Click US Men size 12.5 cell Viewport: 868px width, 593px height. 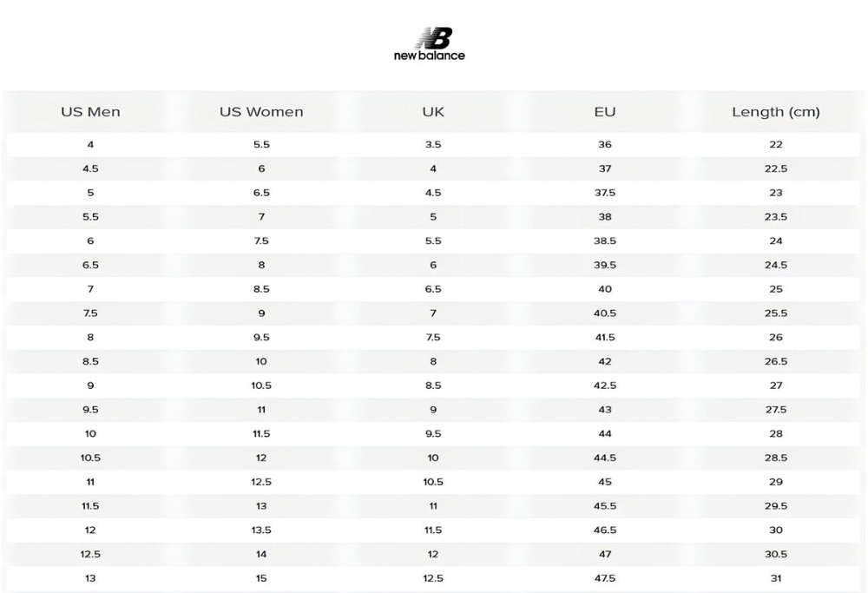pyautogui.click(x=90, y=554)
